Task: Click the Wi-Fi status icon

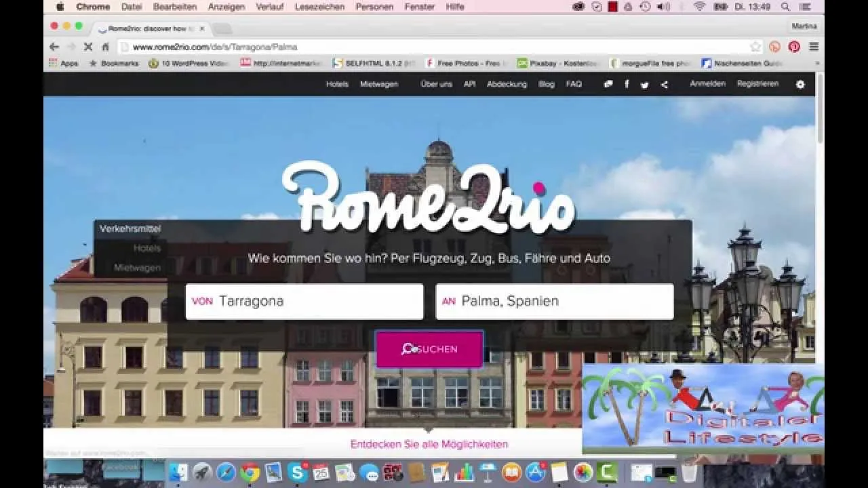Action: (x=699, y=7)
